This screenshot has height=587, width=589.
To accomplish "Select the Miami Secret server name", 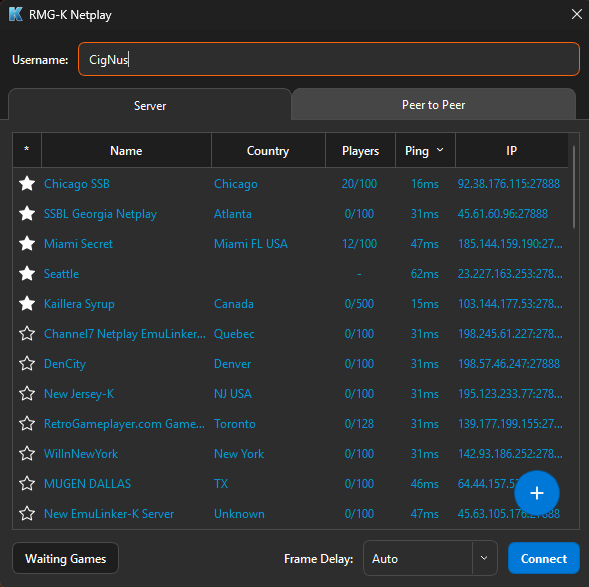I will tap(78, 244).
